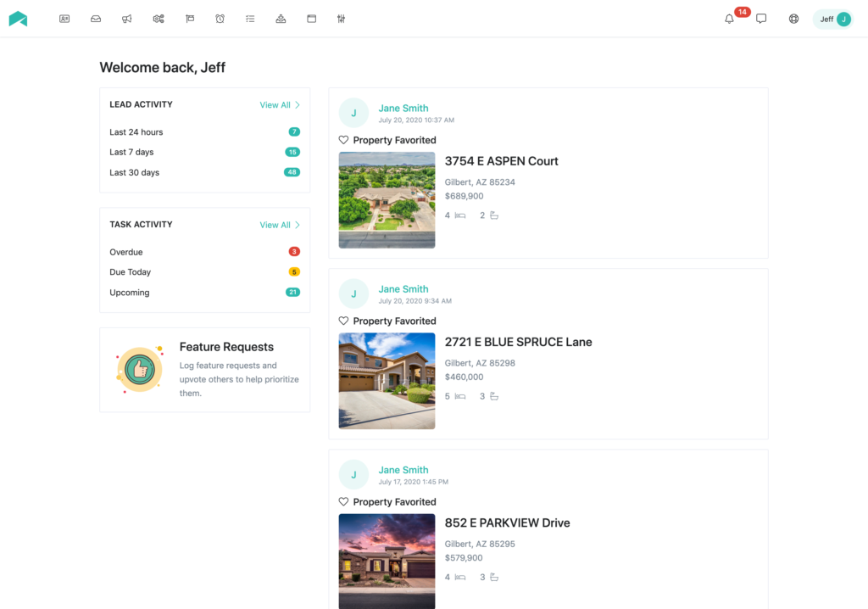Open Jane Smith link on first activity card
Screen dimensions: 868x609
pos(403,109)
